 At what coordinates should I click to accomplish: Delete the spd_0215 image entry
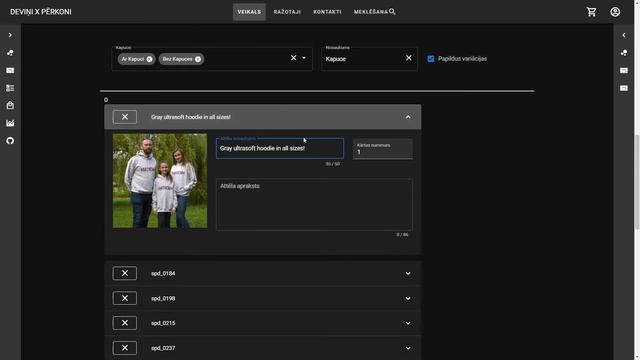click(x=125, y=323)
